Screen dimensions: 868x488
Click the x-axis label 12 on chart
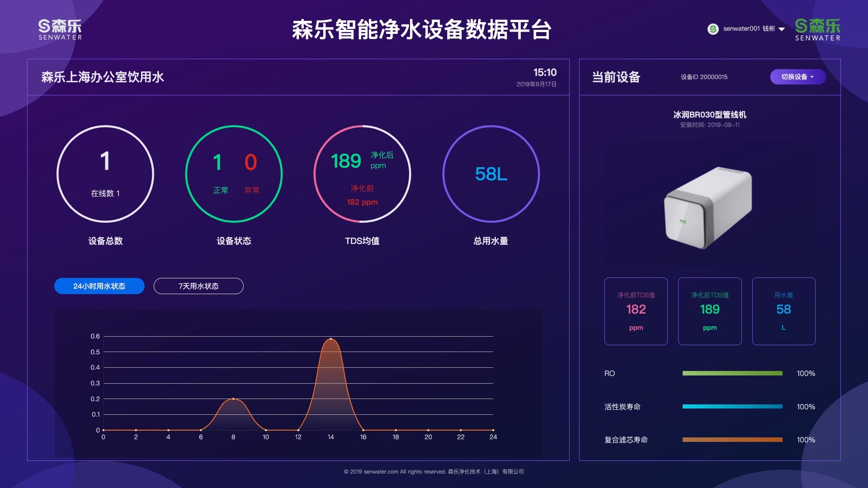click(298, 437)
